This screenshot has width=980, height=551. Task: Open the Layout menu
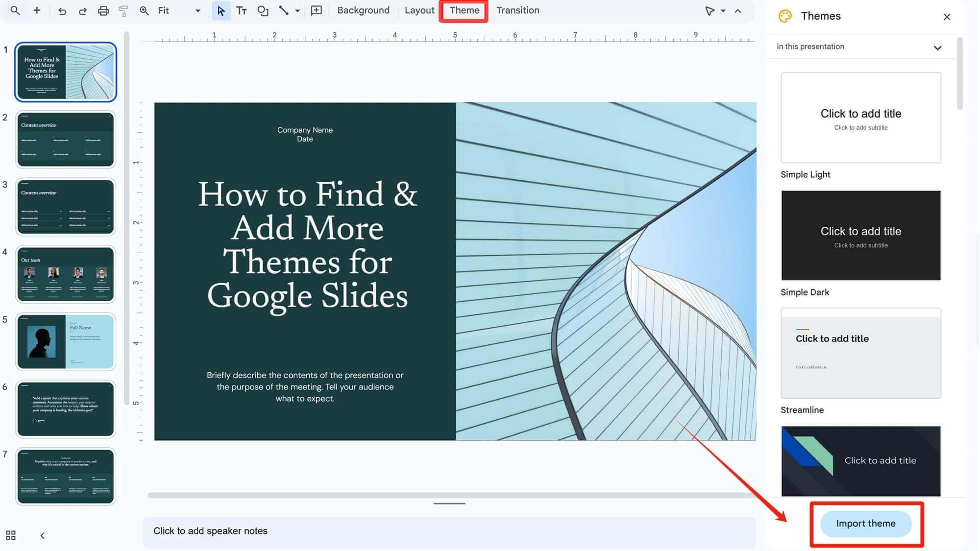coord(419,10)
